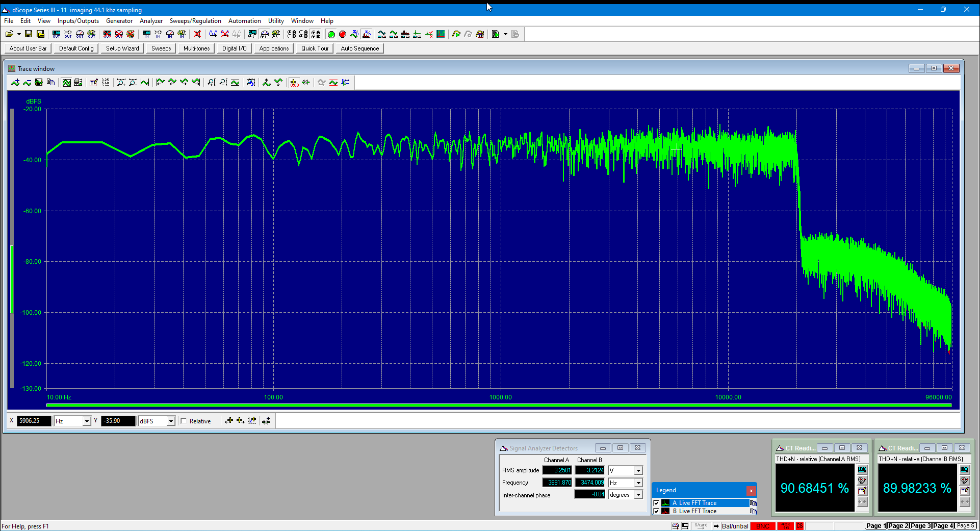Enable the Relative checkbox
The width and height of the screenshot is (980, 531).
pyautogui.click(x=184, y=421)
